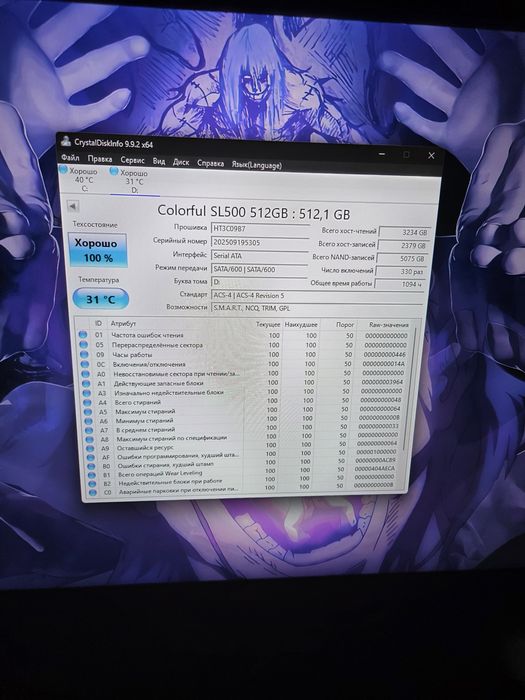Click status orb for Перераспределённые сектора row
This screenshot has width=525, height=700.
(83, 345)
